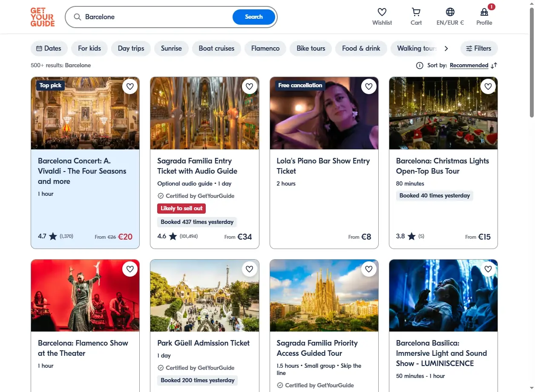Viewport: 535px width, 392px height.
Task: Open the Sagrada Familia interior photo
Action: tap(204, 113)
